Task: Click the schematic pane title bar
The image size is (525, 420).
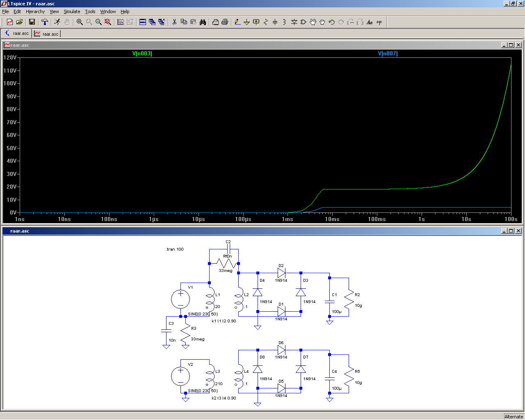Action: 262,231
